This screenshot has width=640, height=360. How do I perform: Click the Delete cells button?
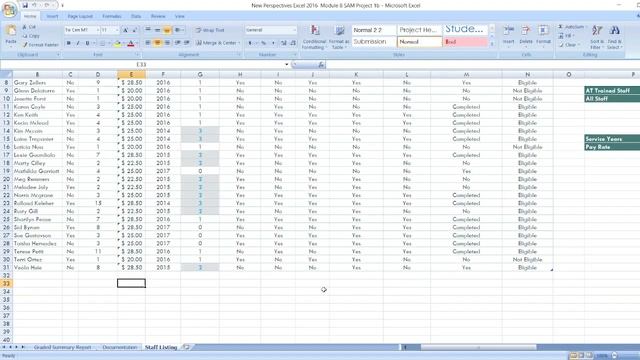point(526,36)
